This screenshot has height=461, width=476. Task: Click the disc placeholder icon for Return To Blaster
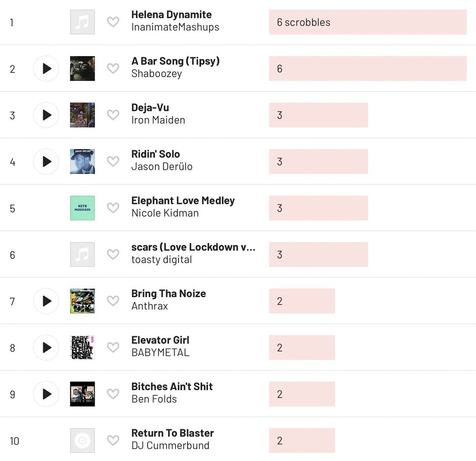pos(82,441)
